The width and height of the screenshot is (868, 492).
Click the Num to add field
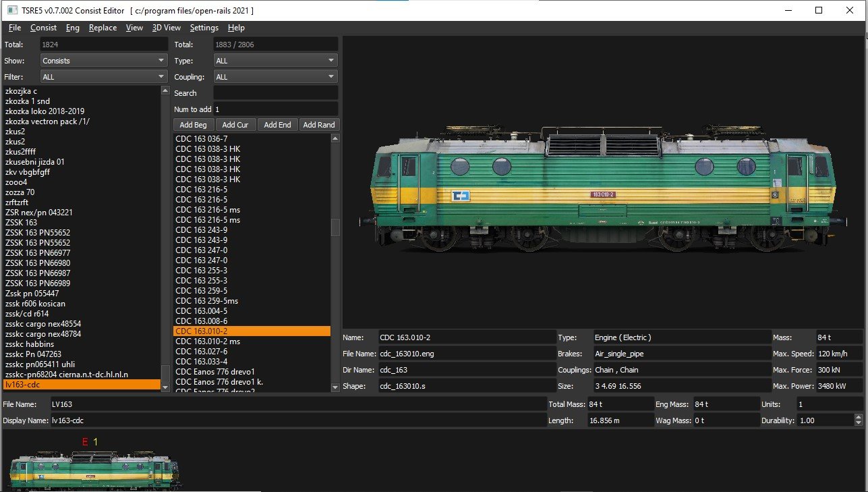275,109
